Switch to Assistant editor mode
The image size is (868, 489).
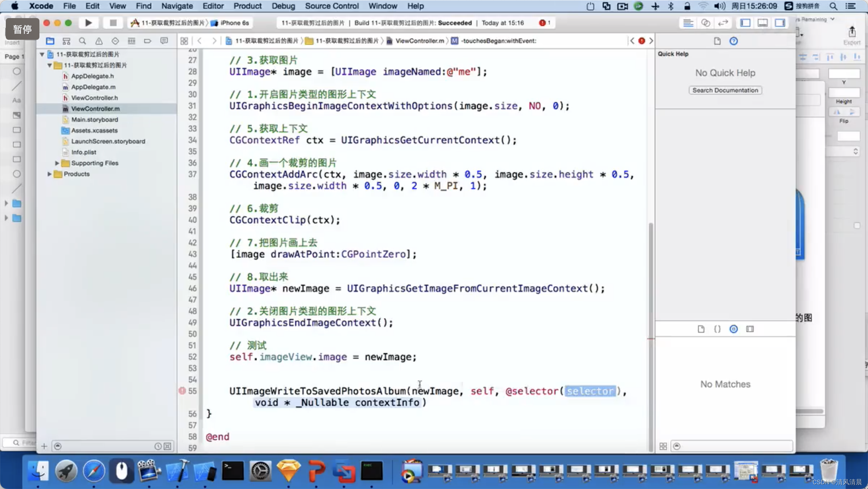(x=705, y=23)
